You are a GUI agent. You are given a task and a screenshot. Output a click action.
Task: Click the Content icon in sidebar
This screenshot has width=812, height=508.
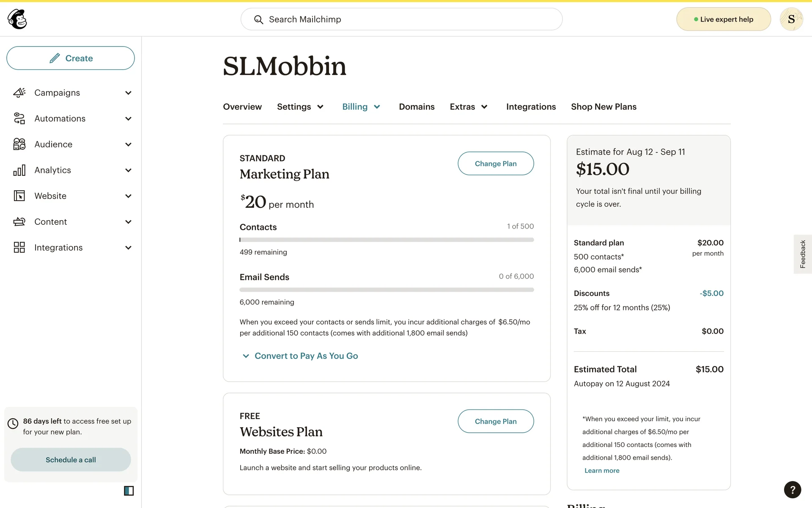tap(19, 222)
